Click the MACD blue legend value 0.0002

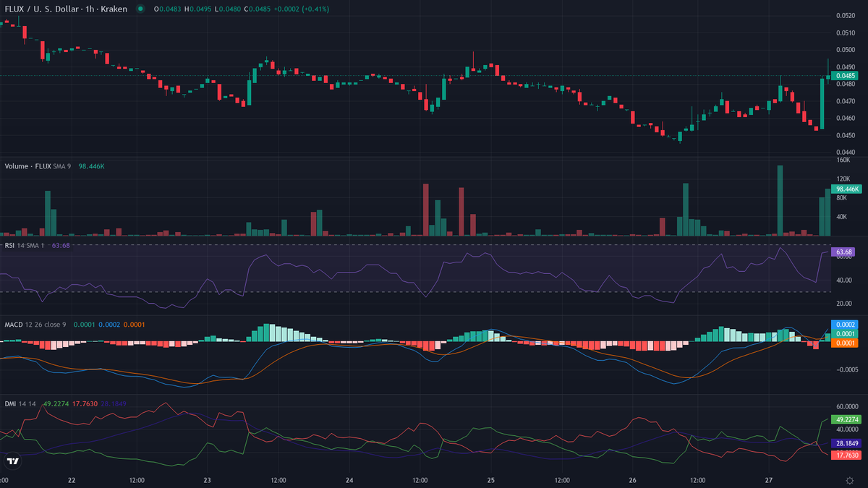pyautogui.click(x=109, y=324)
